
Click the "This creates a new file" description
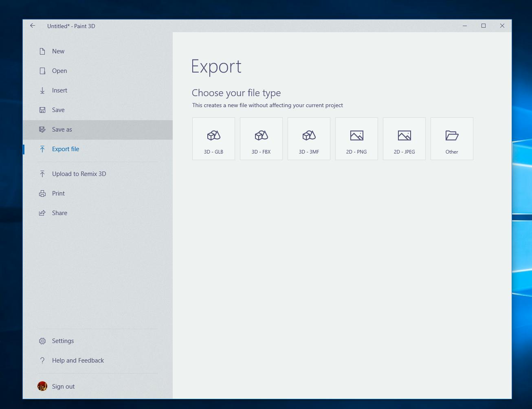point(268,105)
